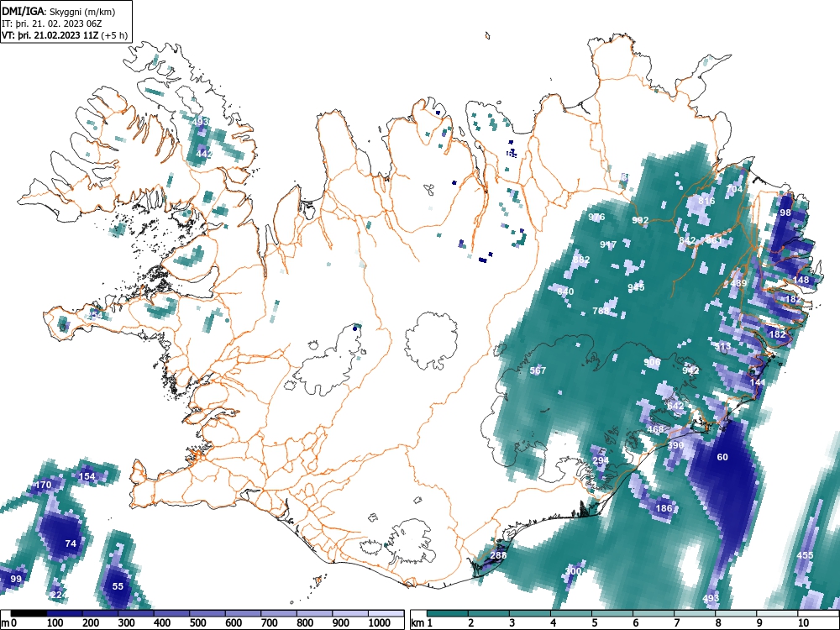Image resolution: width=840 pixels, height=630 pixels.
Task: Click the "DMI/IGA: Skyggni (m/km)" title line
Action: [59, 12]
